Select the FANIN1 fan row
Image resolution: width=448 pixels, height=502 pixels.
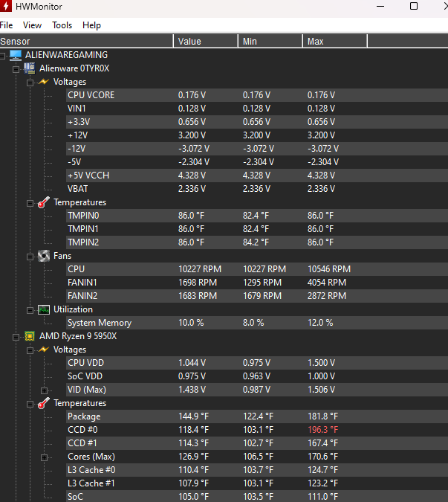click(x=257, y=283)
